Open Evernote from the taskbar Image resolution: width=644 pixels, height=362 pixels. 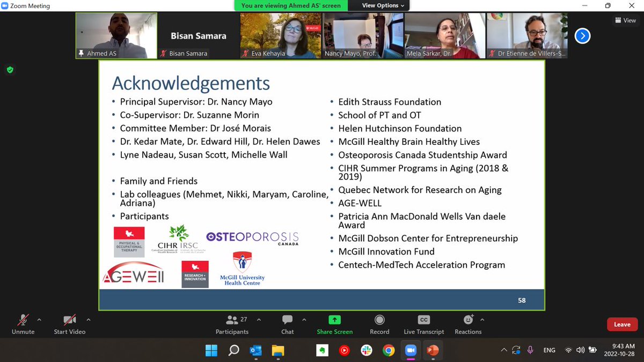pyautogui.click(x=322, y=350)
